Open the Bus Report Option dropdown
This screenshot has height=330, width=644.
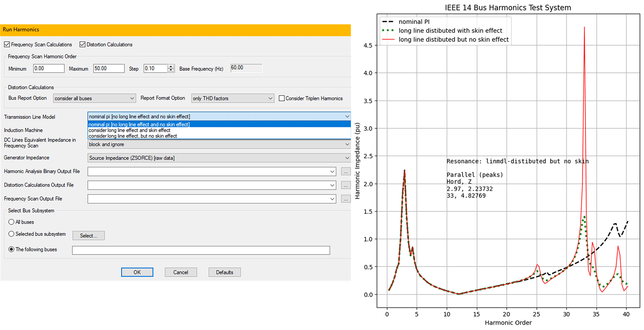(94, 98)
